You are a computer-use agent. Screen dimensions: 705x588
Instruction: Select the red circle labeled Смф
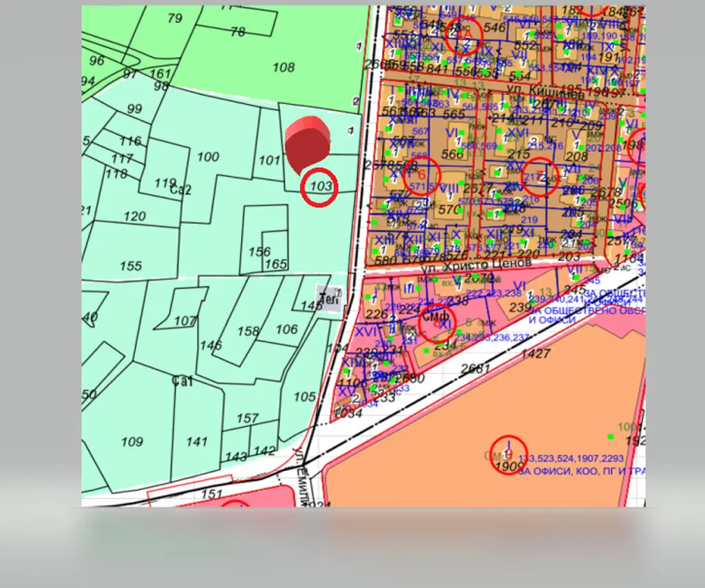pyautogui.click(x=437, y=322)
